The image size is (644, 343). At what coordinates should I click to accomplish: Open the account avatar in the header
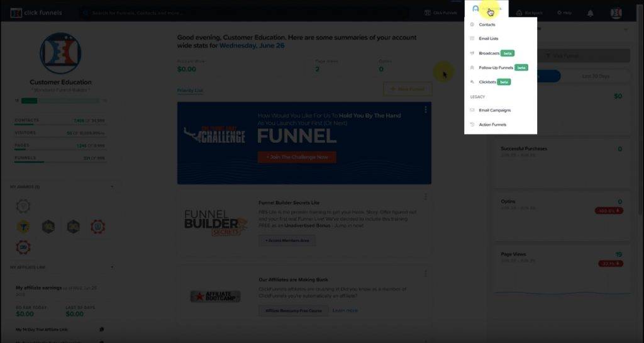point(616,13)
